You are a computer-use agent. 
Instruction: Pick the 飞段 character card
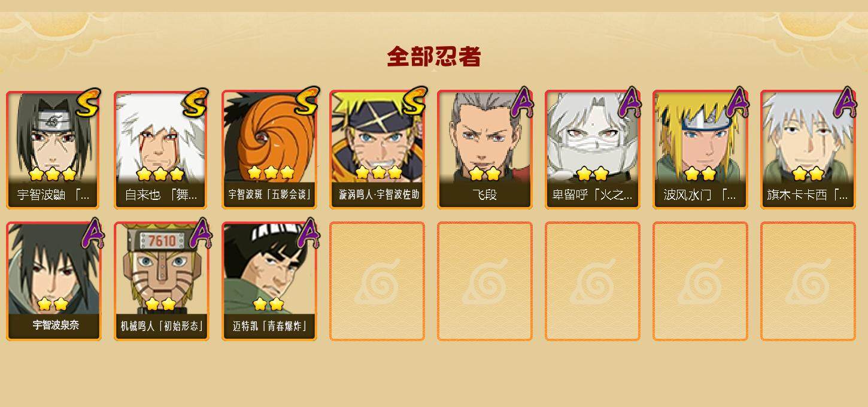pyautogui.click(x=485, y=150)
